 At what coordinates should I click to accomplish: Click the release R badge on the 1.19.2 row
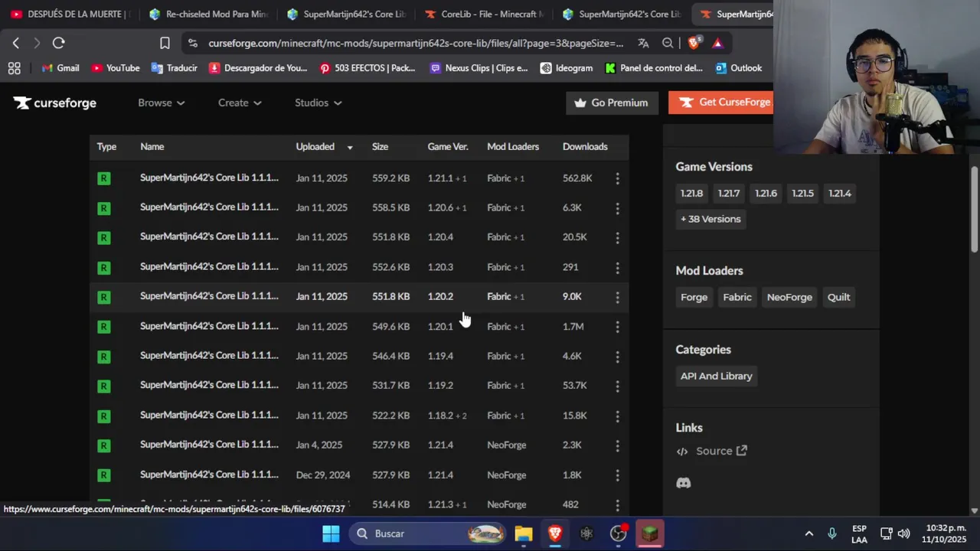[104, 386]
